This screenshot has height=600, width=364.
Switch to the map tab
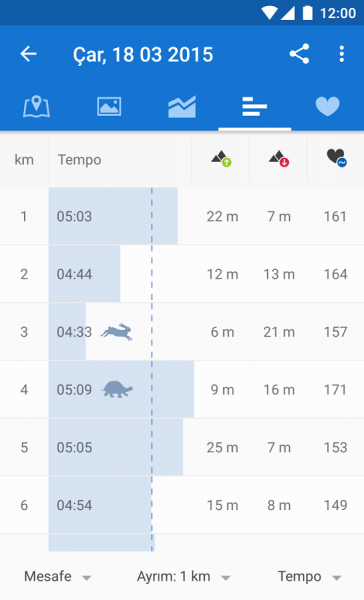(x=36, y=106)
